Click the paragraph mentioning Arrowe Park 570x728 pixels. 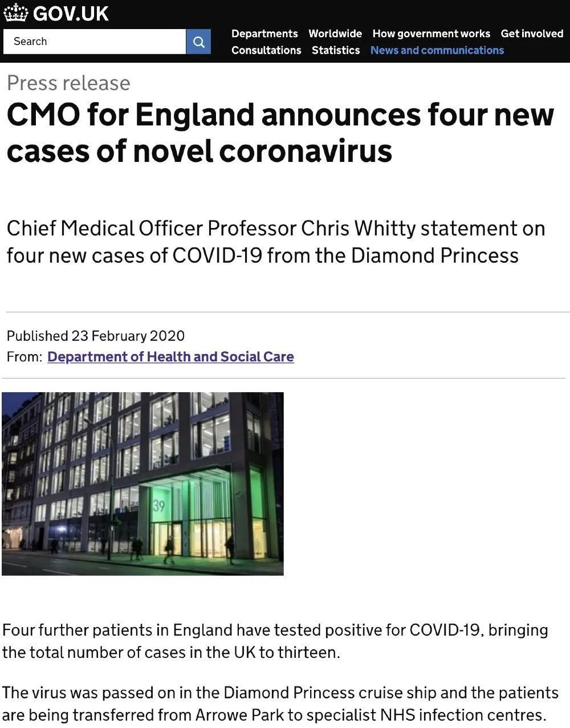pyautogui.click(x=279, y=703)
